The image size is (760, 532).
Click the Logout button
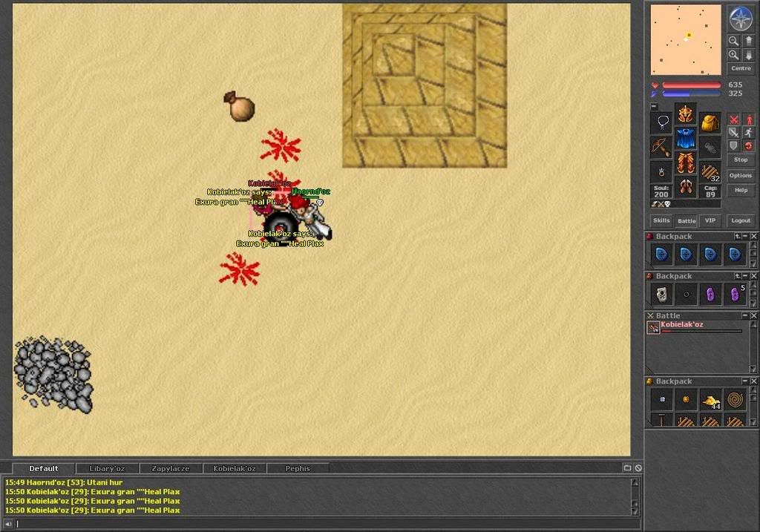coord(741,220)
